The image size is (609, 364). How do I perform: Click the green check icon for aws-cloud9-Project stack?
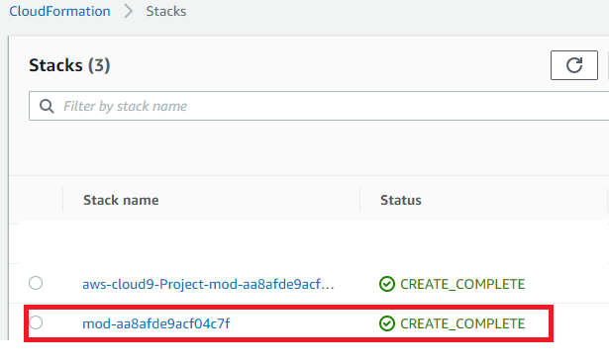coord(387,284)
